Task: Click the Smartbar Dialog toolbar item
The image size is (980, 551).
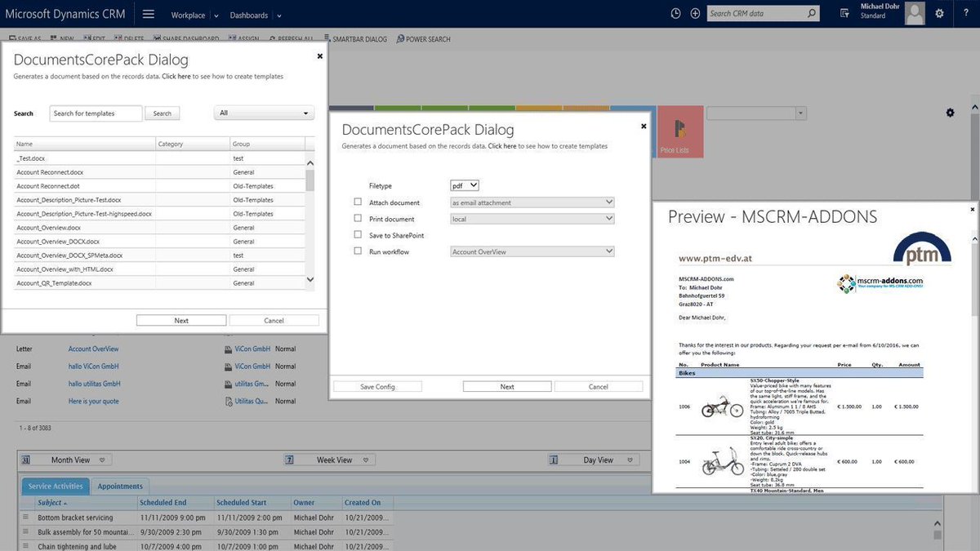Action: click(x=354, y=39)
